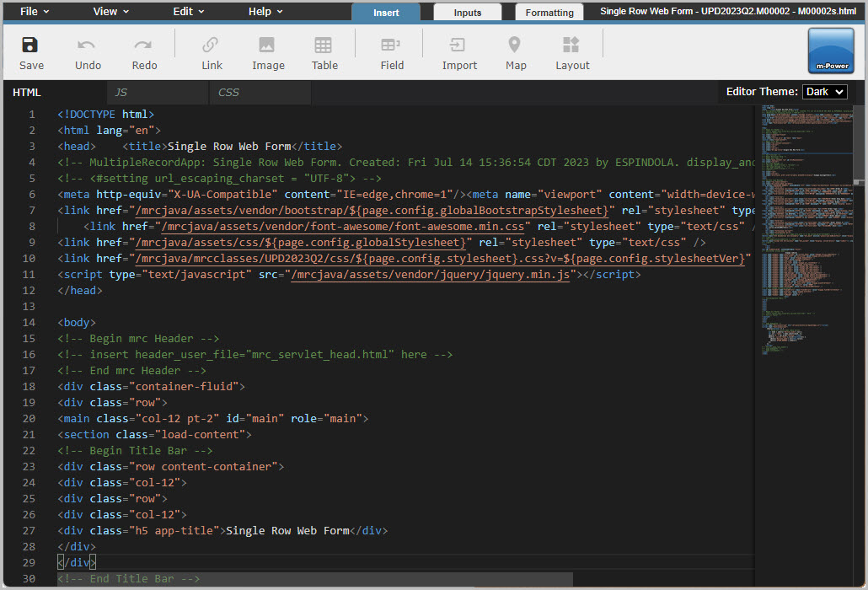The width and height of the screenshot is (868, 590).
Task: Open the Edit menu
Action: click(188, 11)
